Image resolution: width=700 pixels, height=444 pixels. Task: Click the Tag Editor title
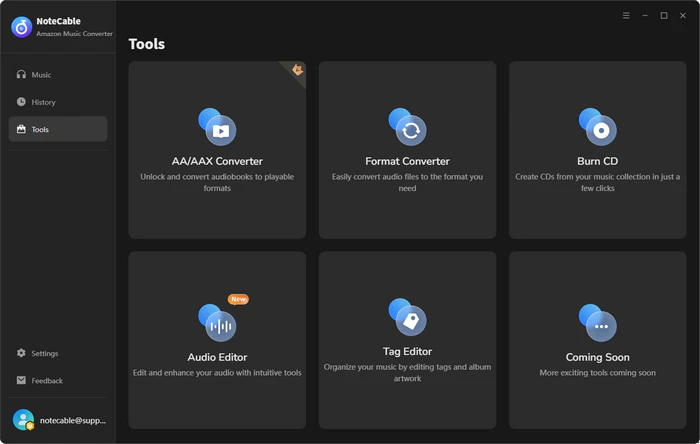[x=407, y=351]
